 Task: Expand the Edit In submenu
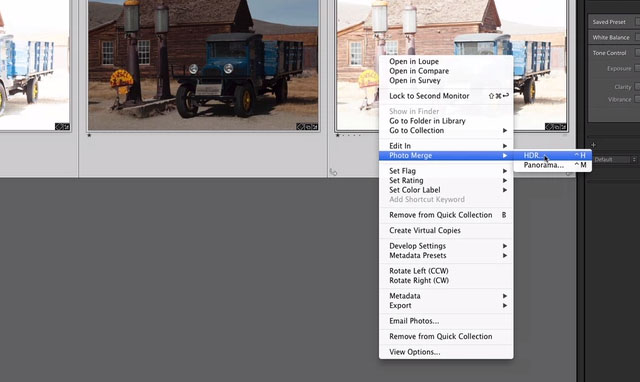446,146
